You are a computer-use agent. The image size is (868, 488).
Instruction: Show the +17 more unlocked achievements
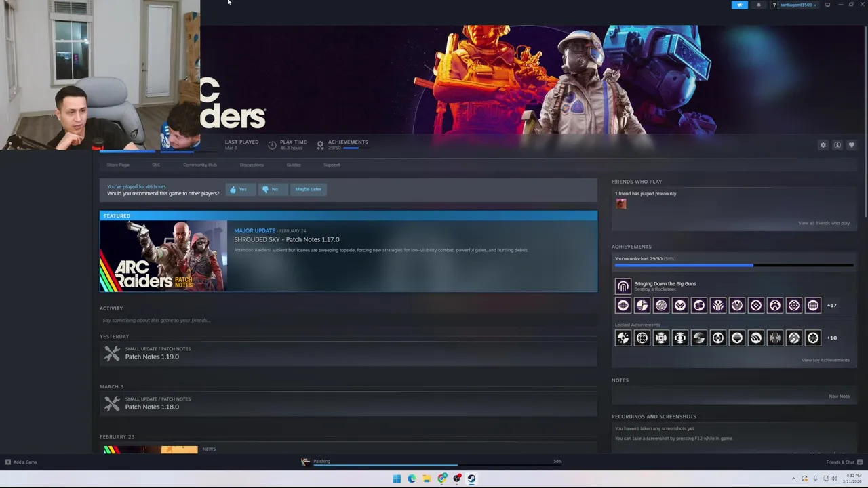pos(831,305)
